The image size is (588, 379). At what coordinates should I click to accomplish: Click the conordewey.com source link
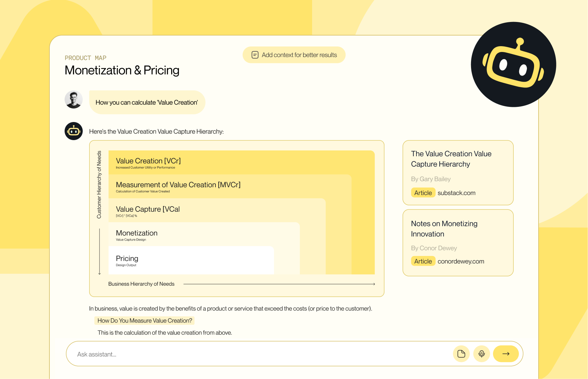(461, 261)
